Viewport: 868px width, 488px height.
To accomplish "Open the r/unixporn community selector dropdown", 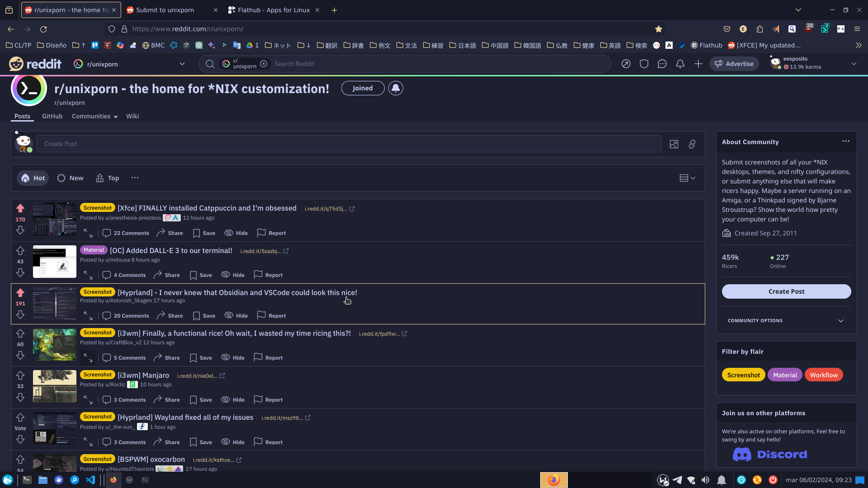I will pos(182,64).
